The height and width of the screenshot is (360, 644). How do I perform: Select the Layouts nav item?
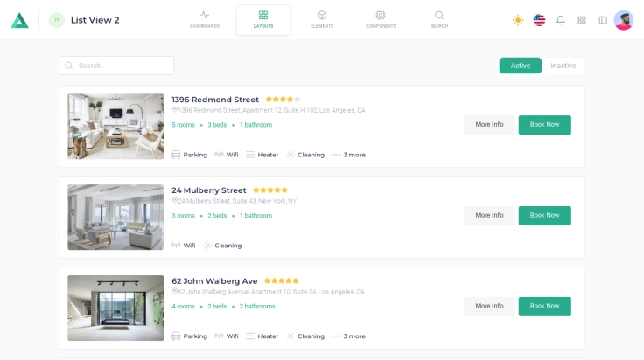point(263,19)
